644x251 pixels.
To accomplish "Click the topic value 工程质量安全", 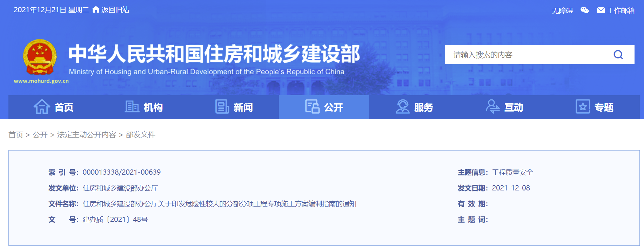I will click(512, 172).
